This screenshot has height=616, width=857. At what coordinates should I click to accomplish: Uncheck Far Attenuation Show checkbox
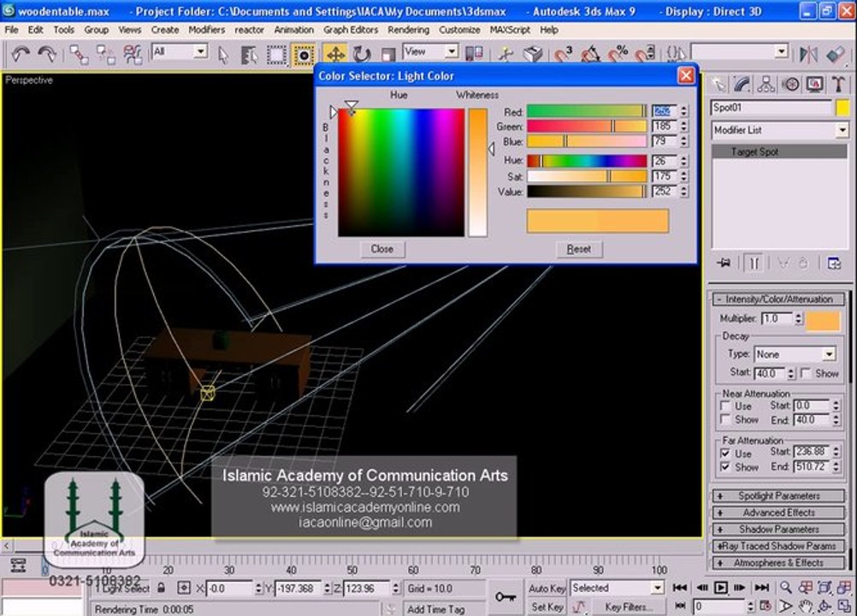[725, 467]
